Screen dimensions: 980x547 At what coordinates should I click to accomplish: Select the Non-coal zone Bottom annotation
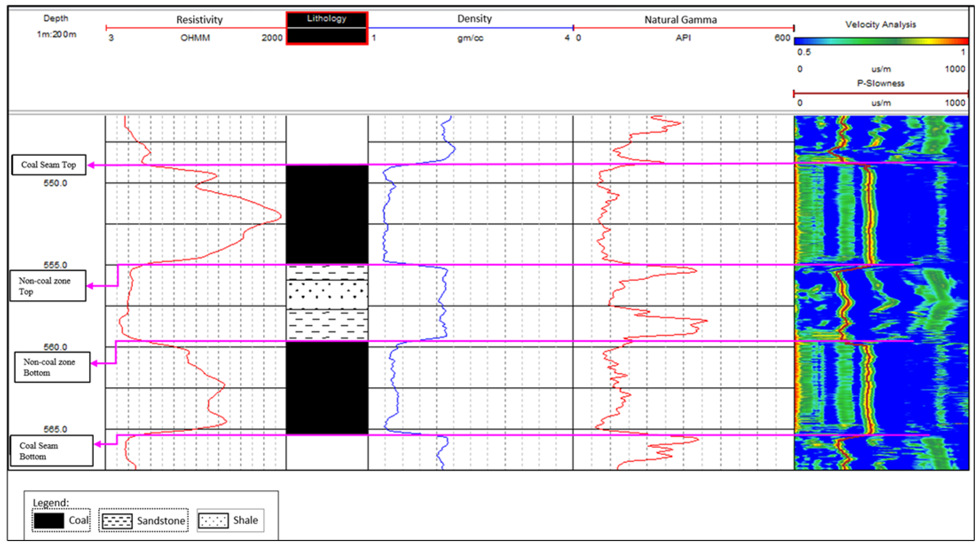pyautogui.click(x=53, y=367)
